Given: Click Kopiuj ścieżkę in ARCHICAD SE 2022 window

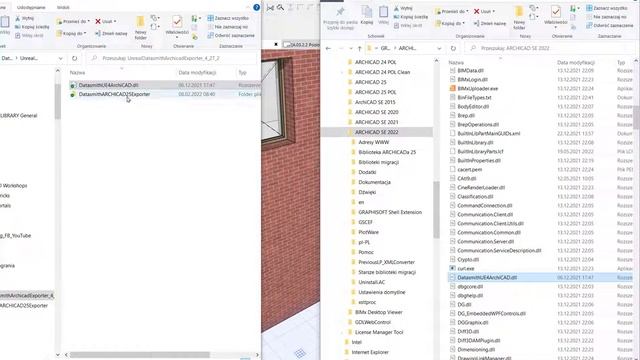Looking at the screenshot, I should pyautogui.click(x=411, y=17).
